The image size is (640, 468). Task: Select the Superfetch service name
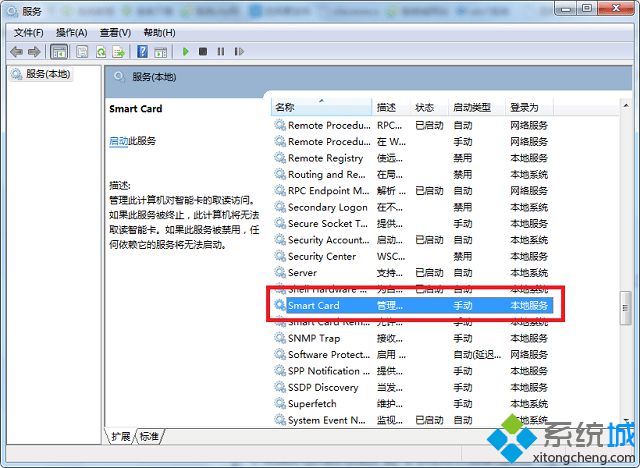point(312,404)
